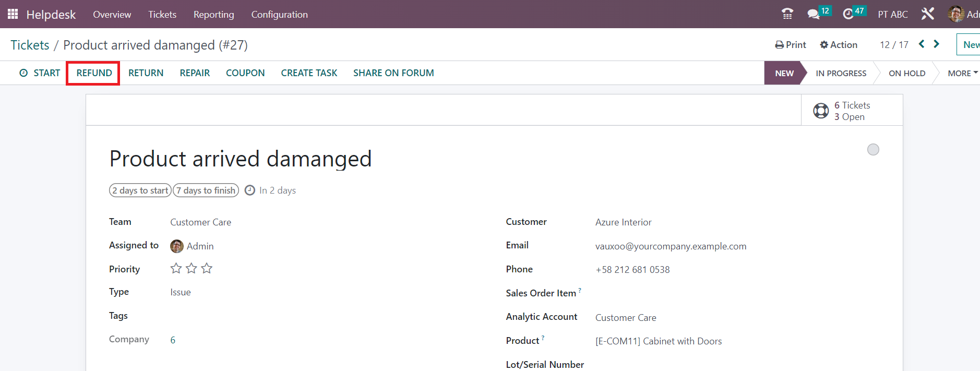This screenshot has width=980, height=371.
Task: Open the conversations chat bubble icon
Action: [813, 14]
